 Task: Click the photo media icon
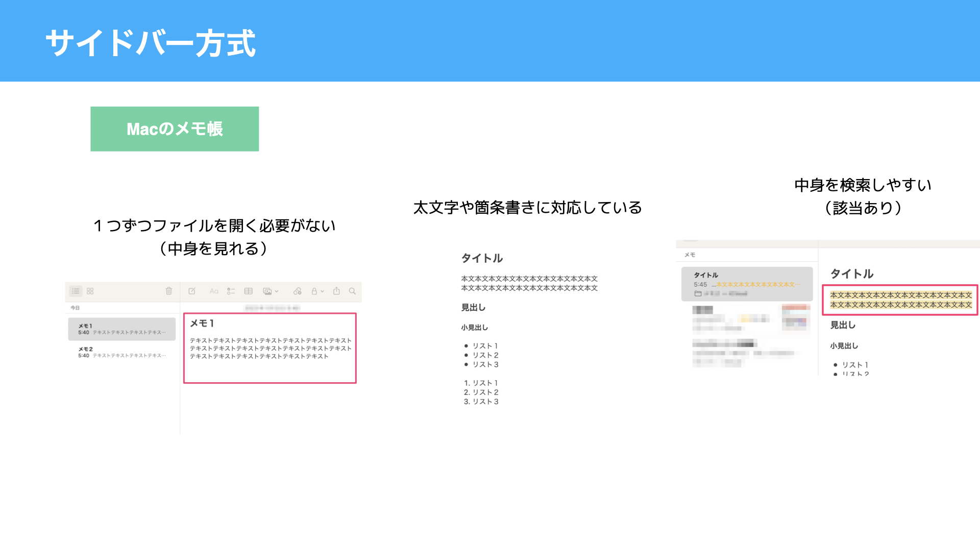(x=267, y=291)
